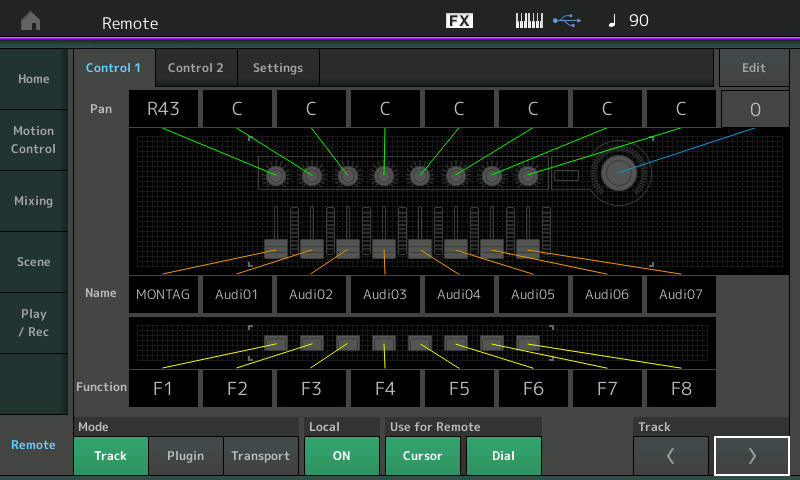Select Plugin mode
The image size is (800, 480).
click(x=185, y=456)
